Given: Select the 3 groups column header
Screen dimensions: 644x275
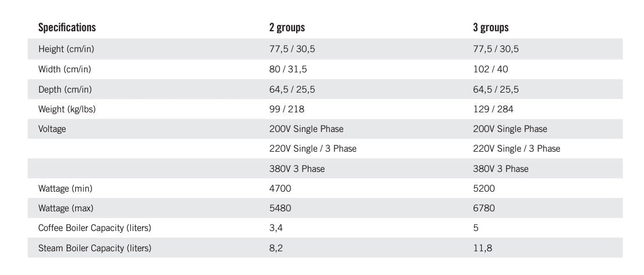Looking at the screenshot, I should (x=490, y=27).
